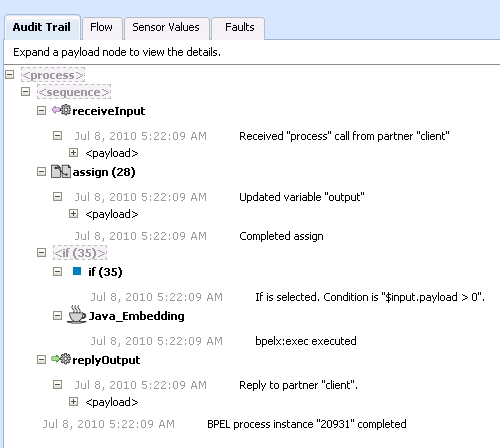This screenshot has width=500, height=448.
Task: Click the replyOutput green arrow icon
Action: coord(61,359)
